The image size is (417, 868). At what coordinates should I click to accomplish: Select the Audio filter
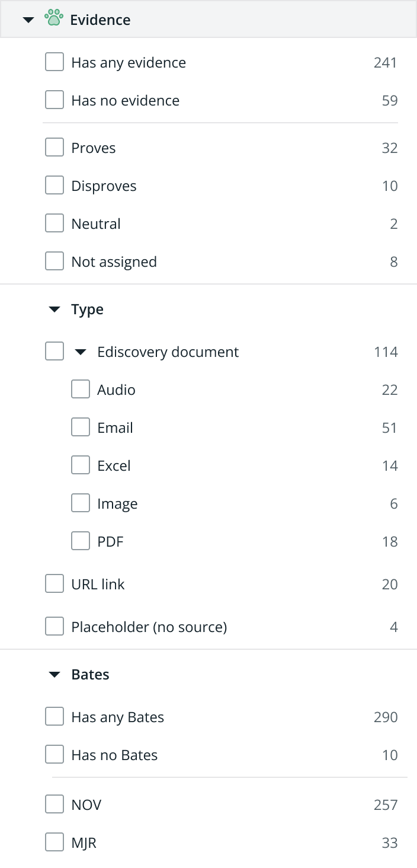tap(80, 388)
